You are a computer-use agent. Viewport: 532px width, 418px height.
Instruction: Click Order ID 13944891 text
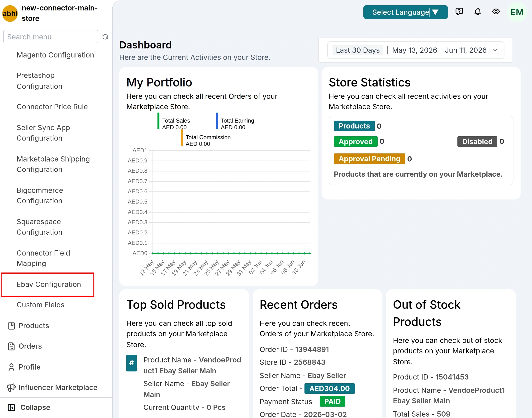(294, 349)
